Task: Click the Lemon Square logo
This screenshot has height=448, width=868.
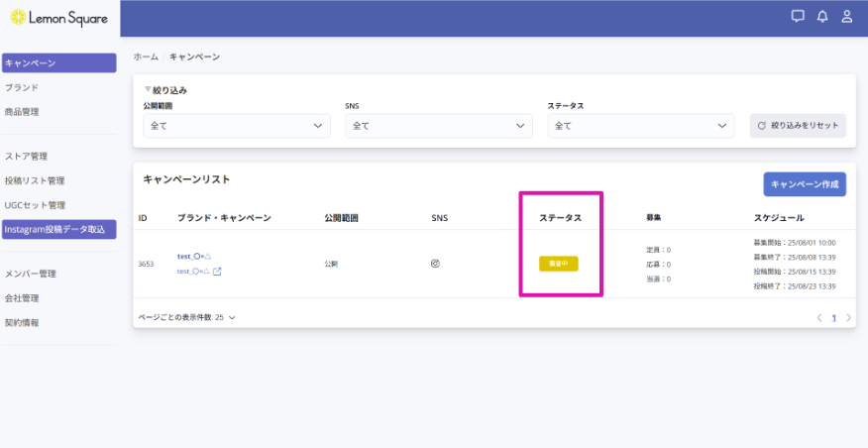Action: click(x=58, y=17)
